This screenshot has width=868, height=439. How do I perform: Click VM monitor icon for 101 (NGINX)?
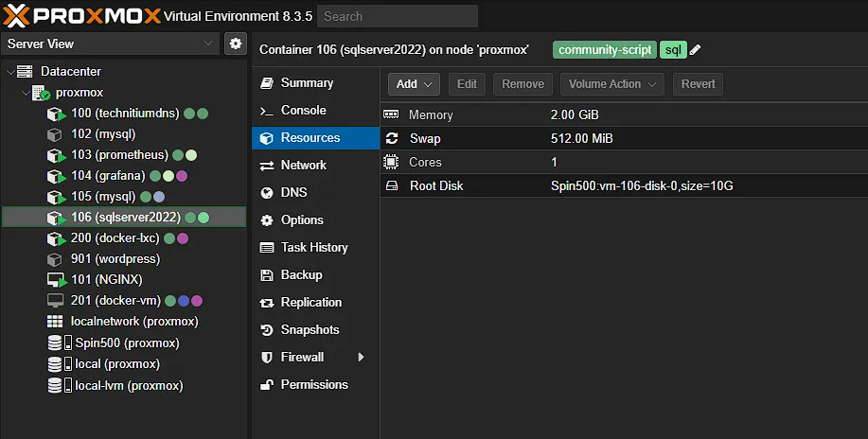coord(57,280)
